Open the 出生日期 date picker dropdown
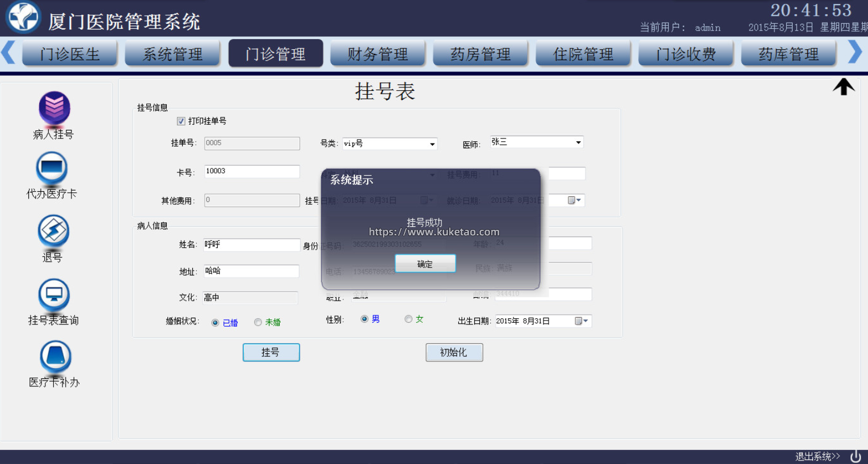 click(582, 321)
